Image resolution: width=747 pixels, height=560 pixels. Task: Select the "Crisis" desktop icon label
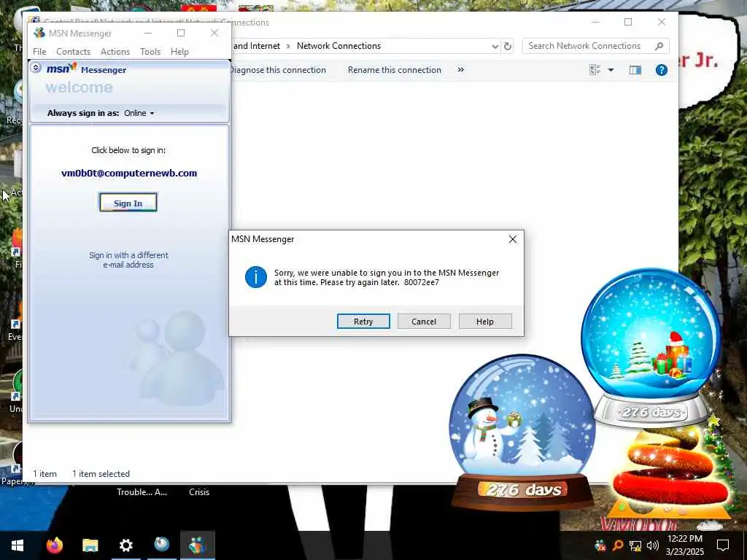click(199, 492)
